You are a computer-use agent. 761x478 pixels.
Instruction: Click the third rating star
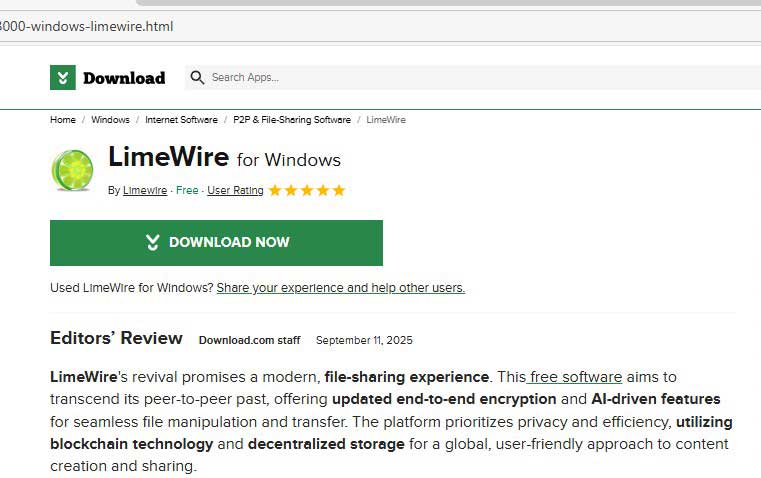307,190
